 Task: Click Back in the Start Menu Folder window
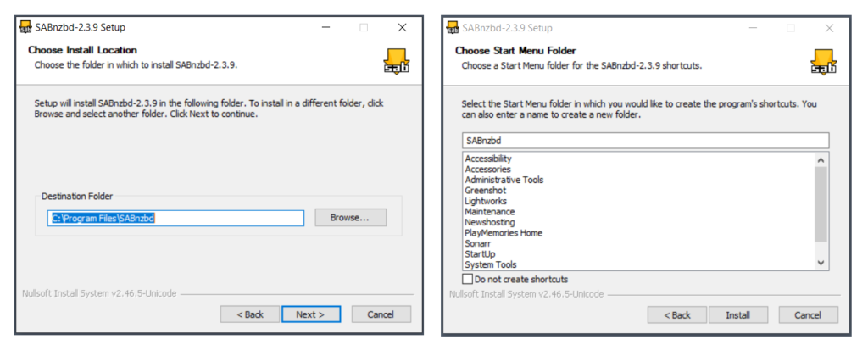677,315
